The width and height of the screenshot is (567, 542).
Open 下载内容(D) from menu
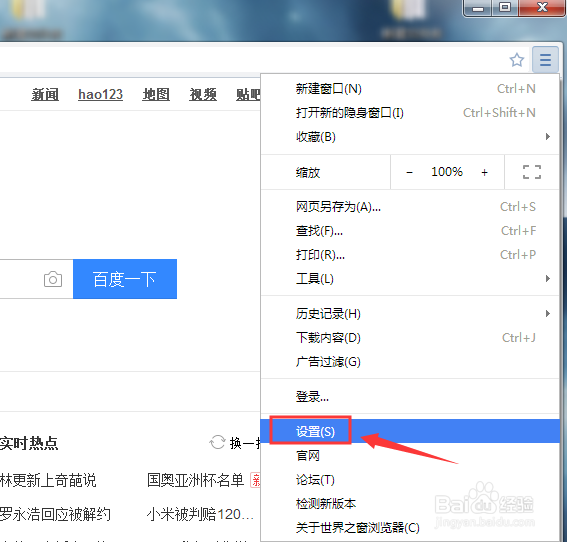[410, 338]
